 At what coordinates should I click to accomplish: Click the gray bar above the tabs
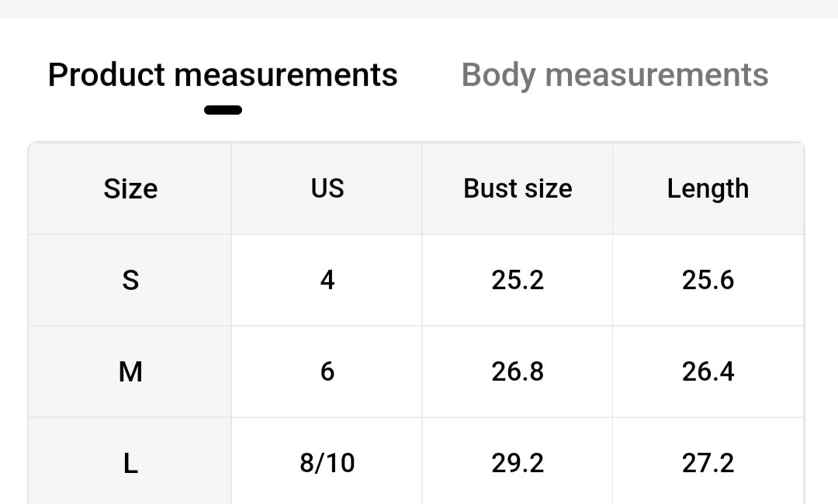[419, 9]
